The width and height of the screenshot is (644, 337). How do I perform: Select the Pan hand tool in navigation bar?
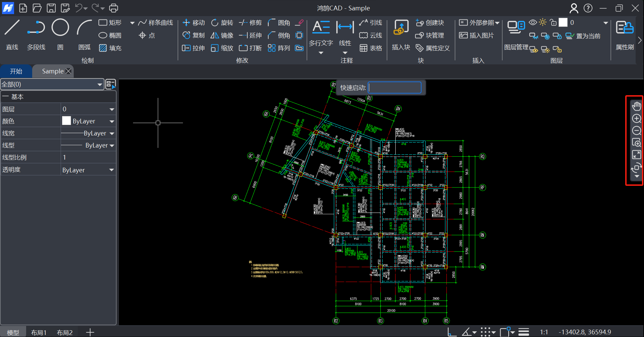point(636,106)
